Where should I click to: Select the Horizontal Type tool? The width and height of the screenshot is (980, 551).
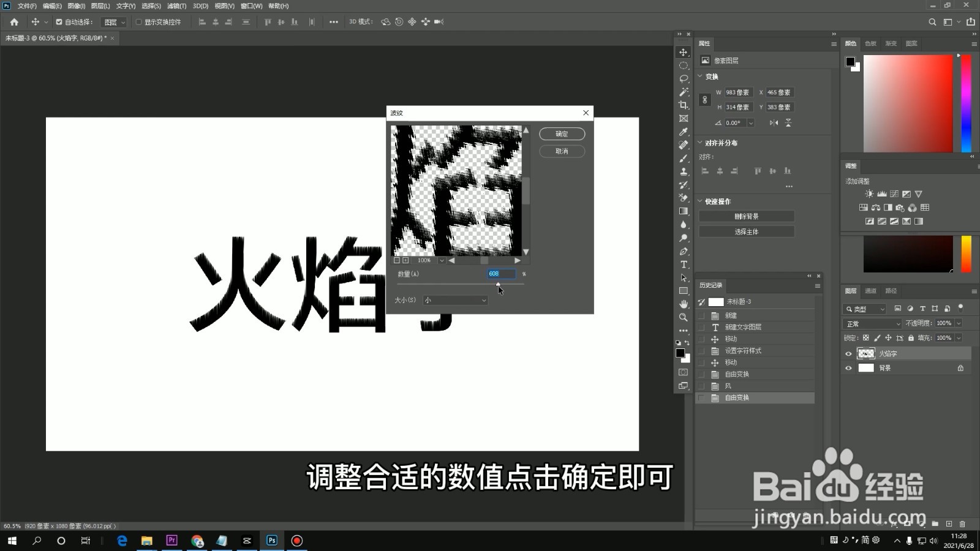point(683,264)
